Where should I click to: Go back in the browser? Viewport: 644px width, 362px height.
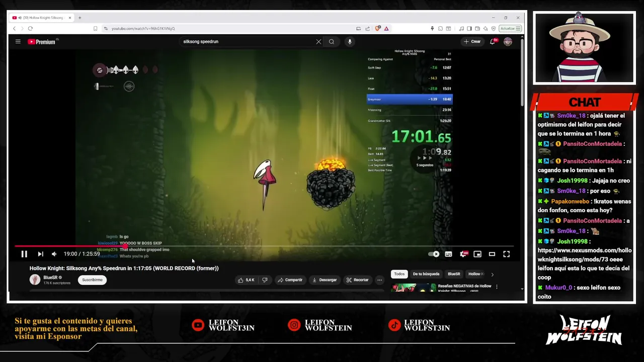pos(14,29)
